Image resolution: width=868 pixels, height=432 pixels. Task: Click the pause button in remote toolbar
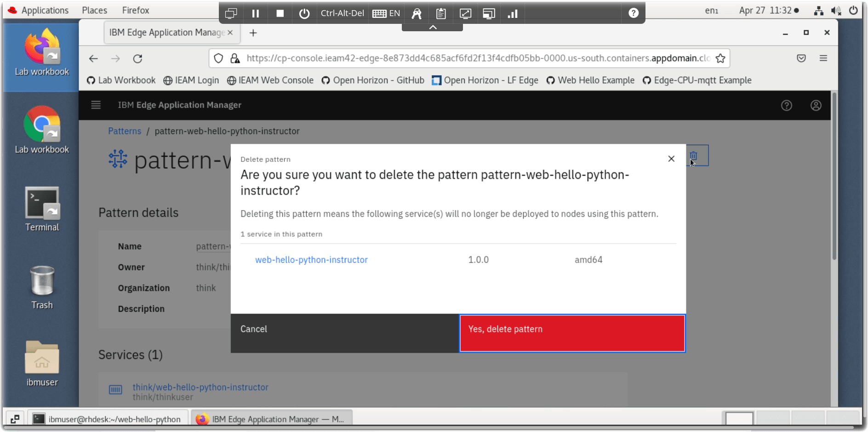[x=256, y=13]
